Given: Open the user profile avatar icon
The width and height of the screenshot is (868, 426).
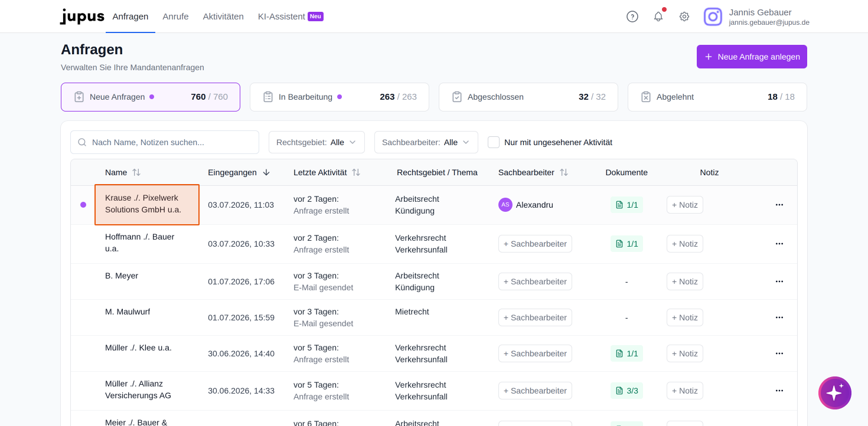Looking at the screenshot, I should click(713, 17).
